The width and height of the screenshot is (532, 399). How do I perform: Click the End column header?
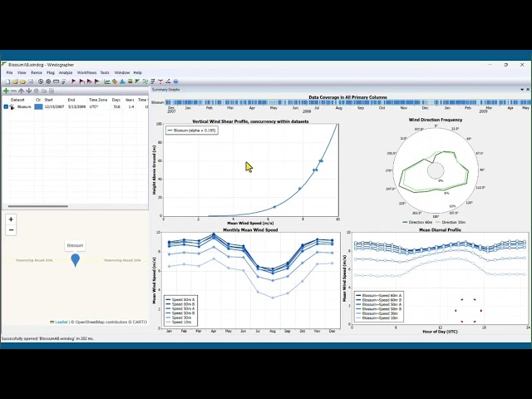[x=71, y=100]
